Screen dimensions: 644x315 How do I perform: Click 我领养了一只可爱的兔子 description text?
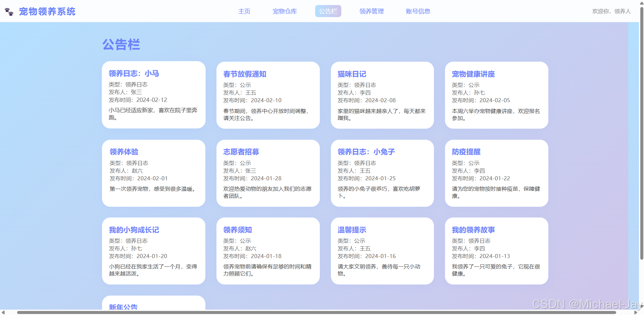496,270
